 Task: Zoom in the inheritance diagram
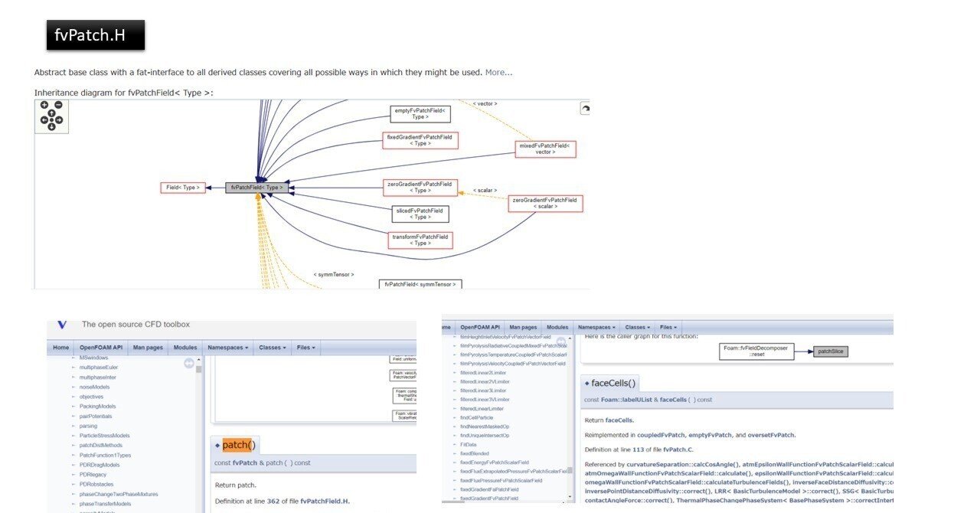click(x=44, y=105)
